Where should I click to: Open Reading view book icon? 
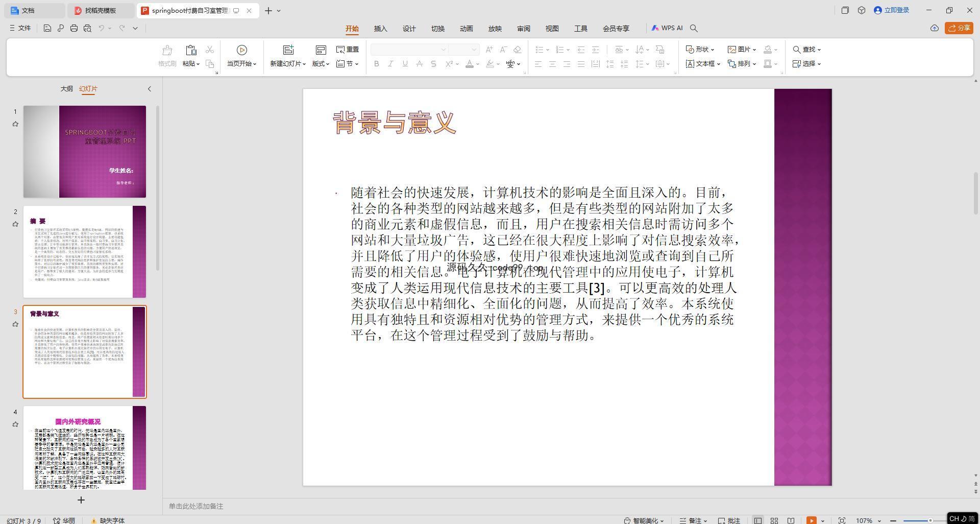click(x=791, y=520)
